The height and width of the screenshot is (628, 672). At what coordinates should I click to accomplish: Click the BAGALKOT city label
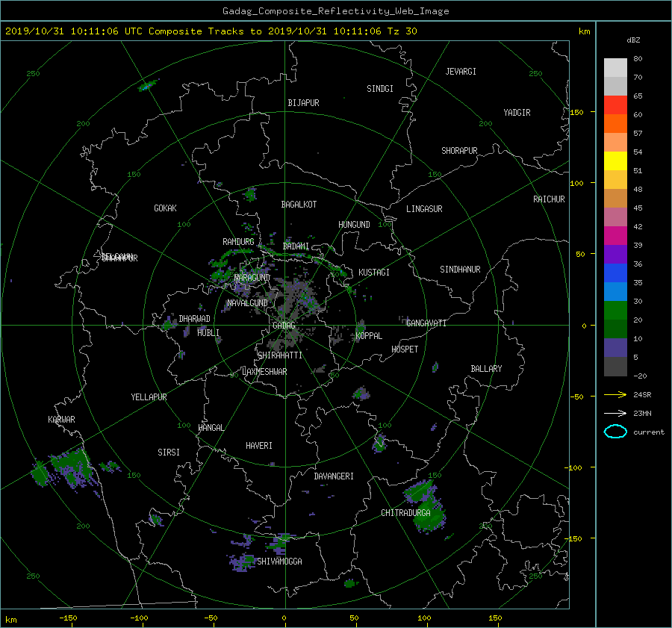click(x=299, y=205)
